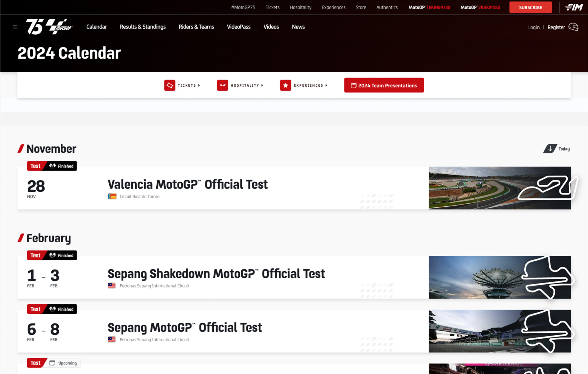Click the November month heading
The image size is (588, 374).
click(51, 149)
